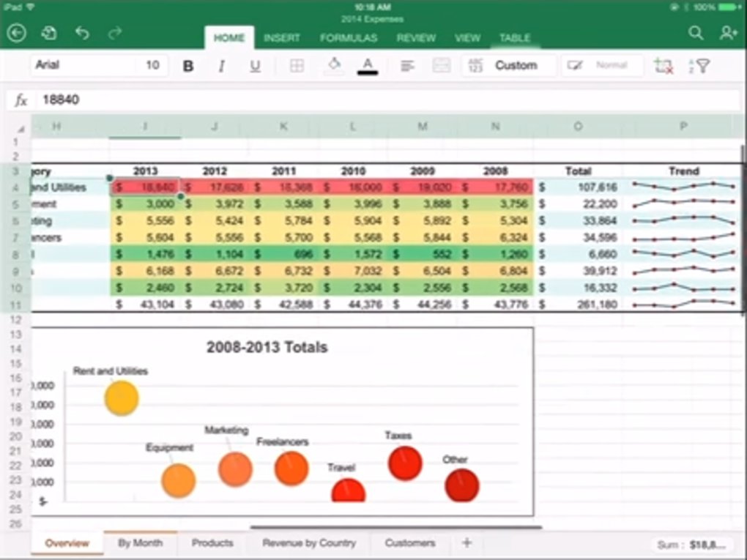Toggle italic formatting
Image resolution: width=747 pixels, height=560 pixels.
coord(221,66)
